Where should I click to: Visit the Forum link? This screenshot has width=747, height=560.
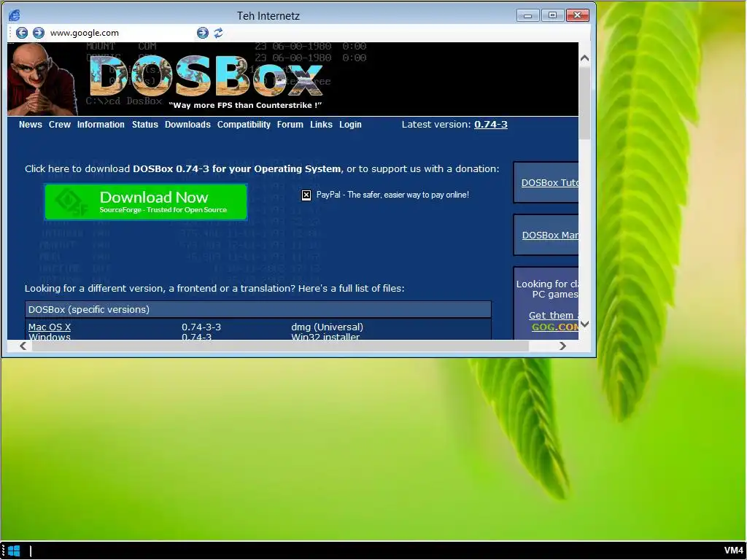(290, 125)
